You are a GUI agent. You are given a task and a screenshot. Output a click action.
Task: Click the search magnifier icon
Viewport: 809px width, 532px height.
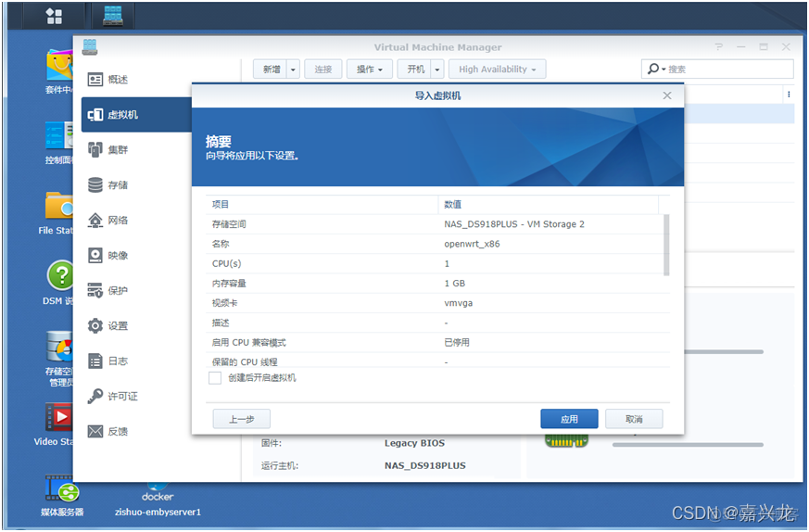(x=653, y=69)
